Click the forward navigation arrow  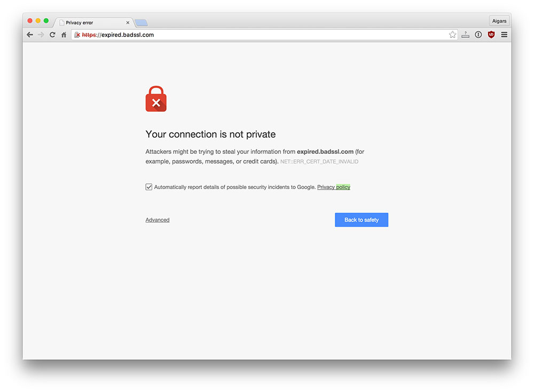pyautogui.click(x=41, y=35)
